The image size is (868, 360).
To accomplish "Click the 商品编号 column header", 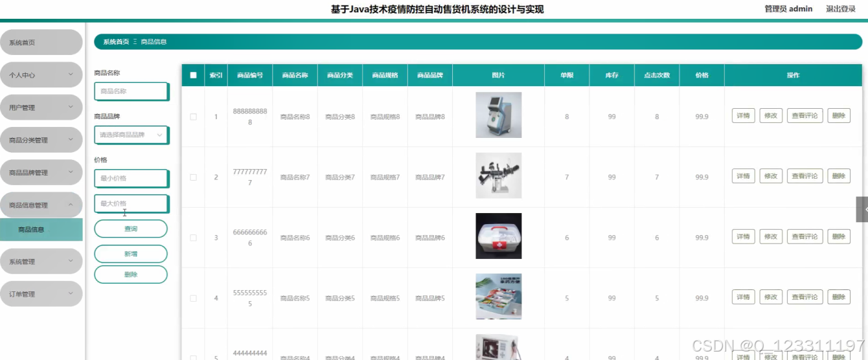I will tap(250, 75).
